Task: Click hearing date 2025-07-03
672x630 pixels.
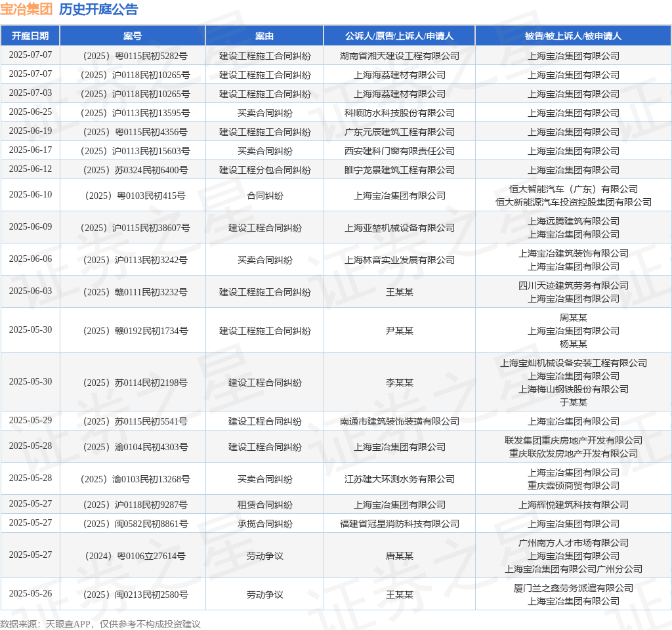Action: pos(30,93)
